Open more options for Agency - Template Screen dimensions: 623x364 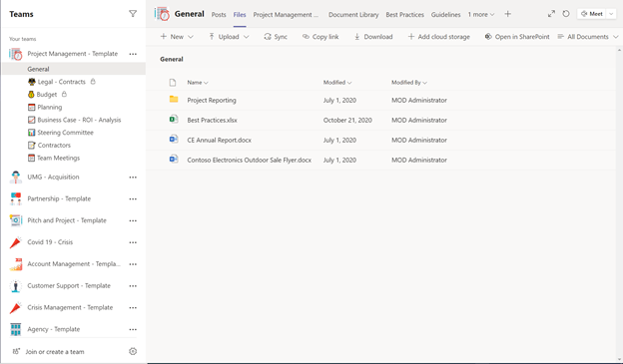pos(133,329)
